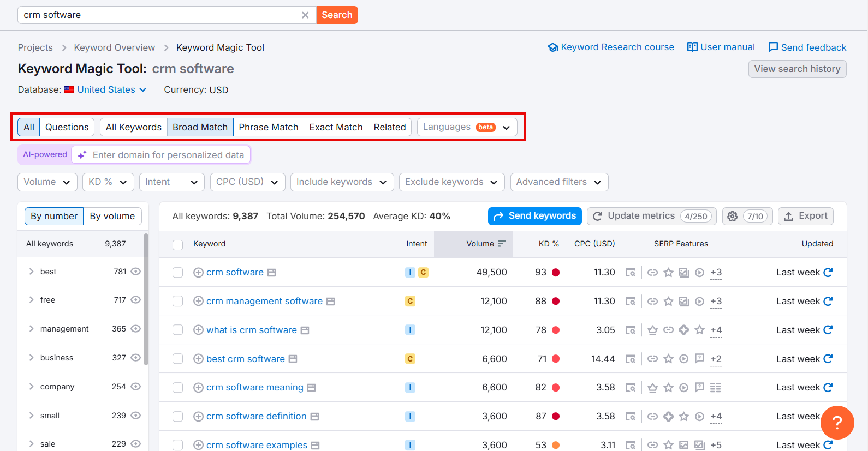Add crm software keyword via plus icon
Screen dimensions: 868x451
click(198, 273)
